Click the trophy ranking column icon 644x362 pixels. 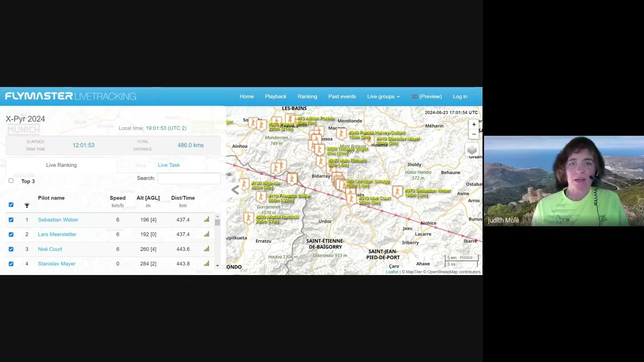(x=27, y=205)
